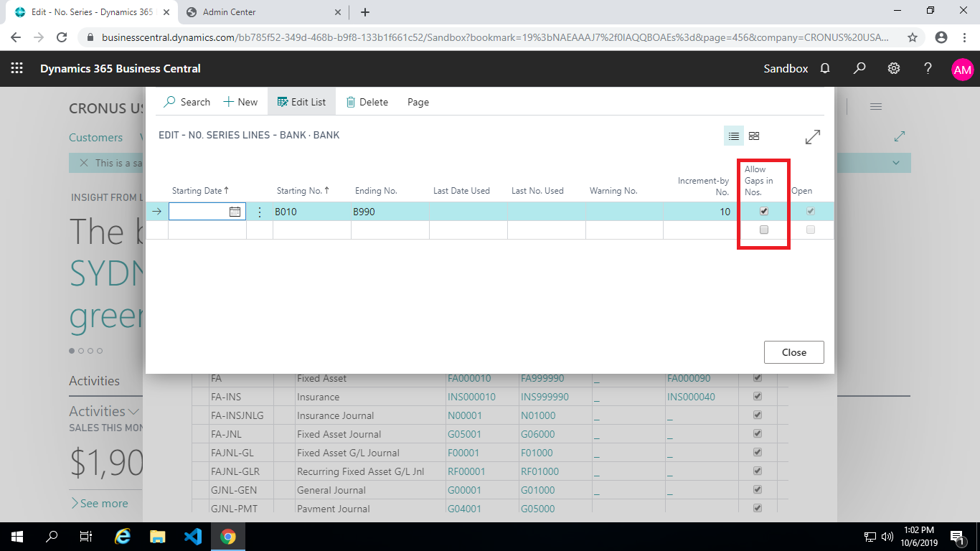Click Search in dialog toolbar

(187, 102)
